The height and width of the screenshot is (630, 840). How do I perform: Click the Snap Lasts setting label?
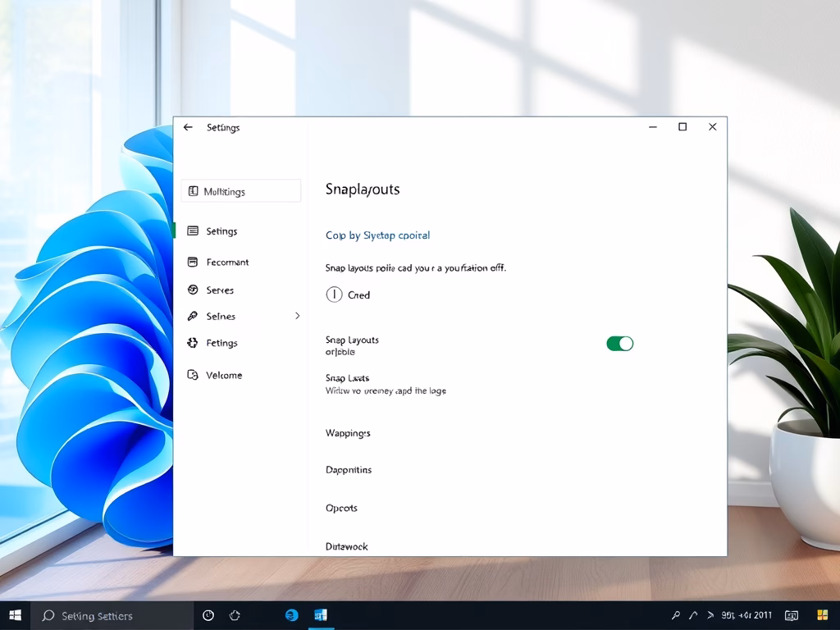[347, 378]
